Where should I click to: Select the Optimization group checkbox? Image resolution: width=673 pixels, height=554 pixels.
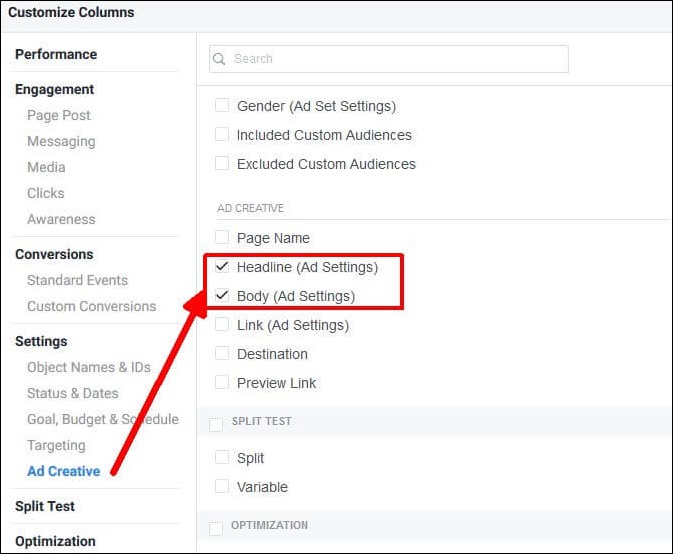click(x=216, y=529)
